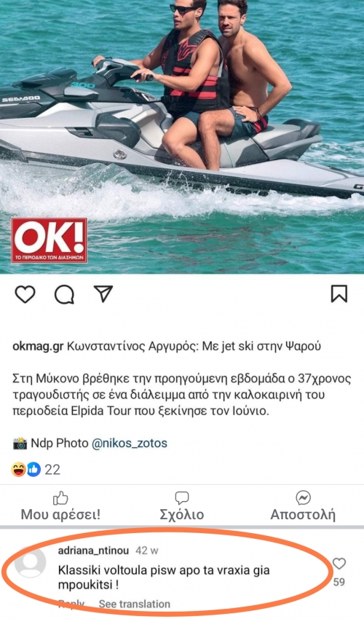Tap the blue like reaction icon
Image resolution: width=364 pixels, height=619 pixels.
tap(33, 470)
